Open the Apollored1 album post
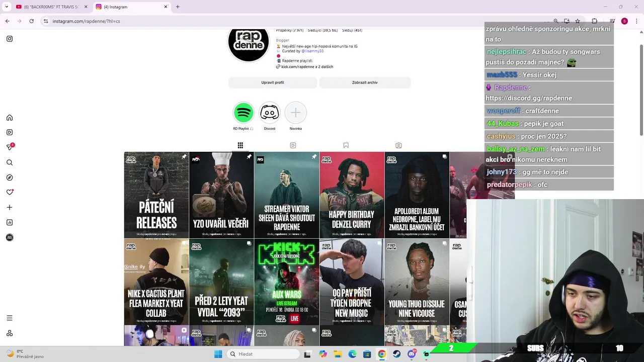 (x=417, y=195)
